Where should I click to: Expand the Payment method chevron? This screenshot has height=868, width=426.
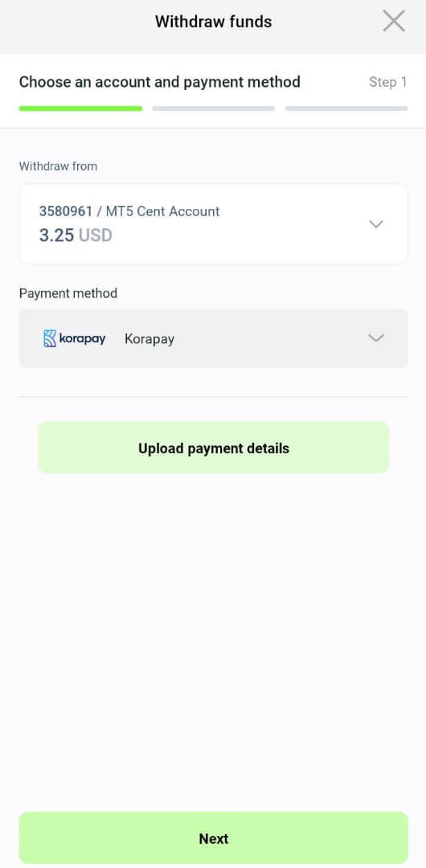tap(376, 338)
